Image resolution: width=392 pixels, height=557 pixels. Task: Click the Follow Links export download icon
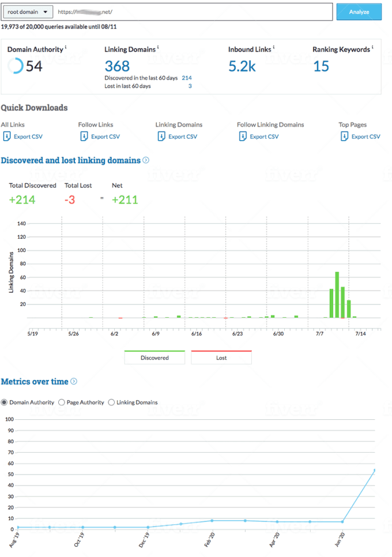coord(84,137)
